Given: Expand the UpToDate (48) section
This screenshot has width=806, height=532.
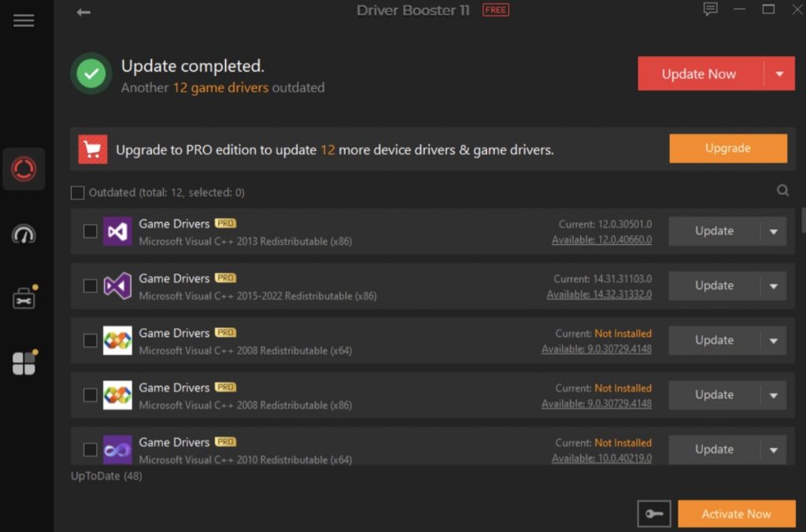Looking at the screenshot, I should click(106, 476).
